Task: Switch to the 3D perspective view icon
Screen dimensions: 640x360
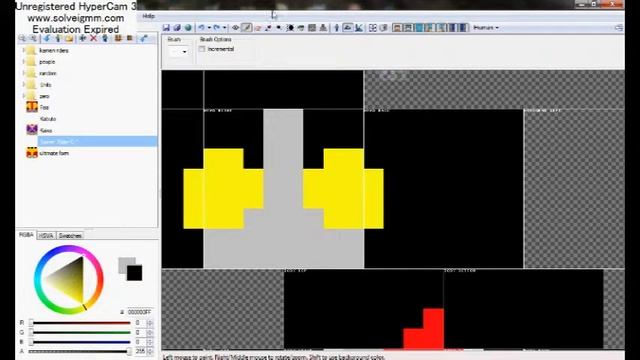Action: (x=337, y=28)
